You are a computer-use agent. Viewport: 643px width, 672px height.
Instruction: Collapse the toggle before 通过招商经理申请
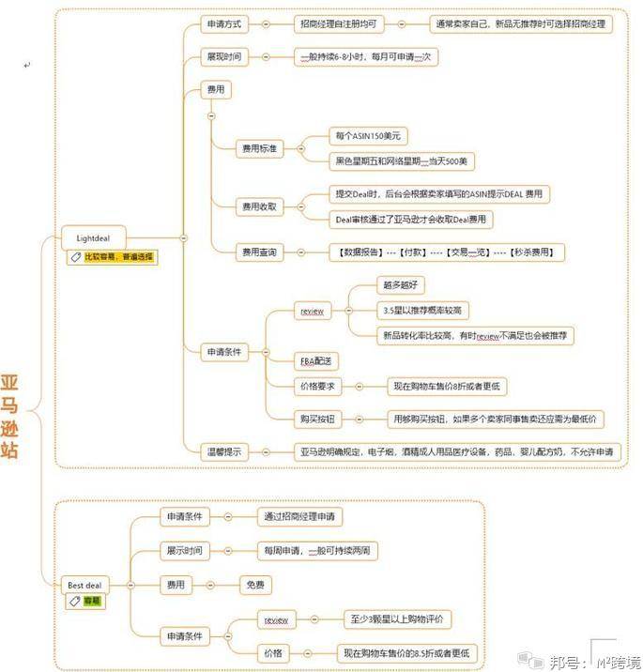tap(228, 517)
